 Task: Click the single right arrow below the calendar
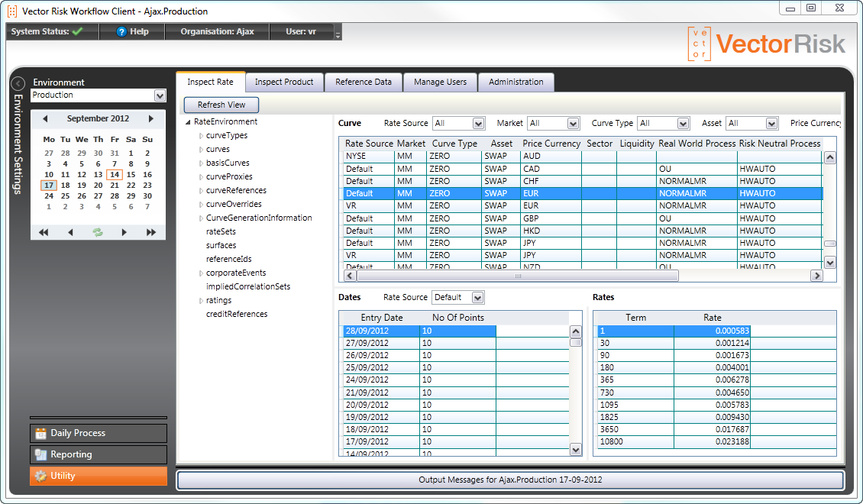pos(124,232)
